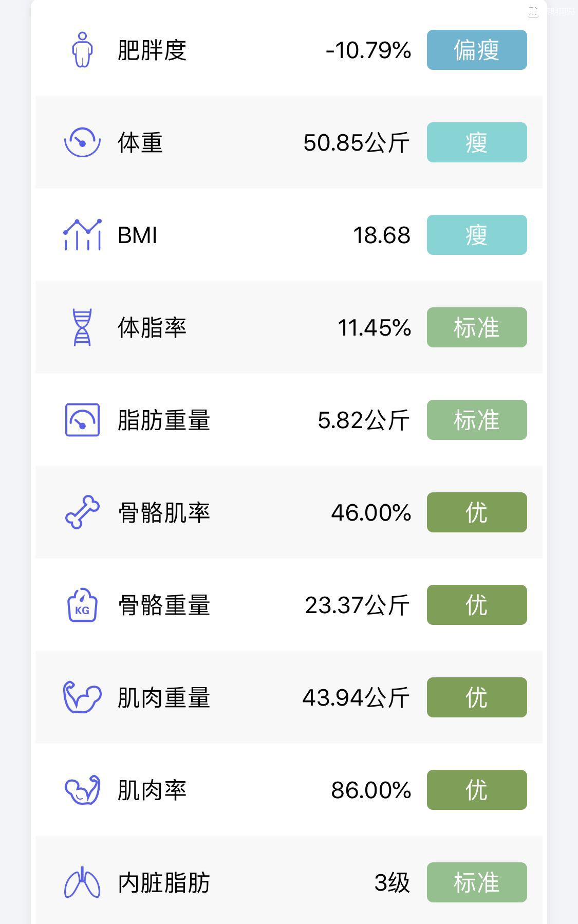Select the 脂肪重量 row label

(163, 420)
